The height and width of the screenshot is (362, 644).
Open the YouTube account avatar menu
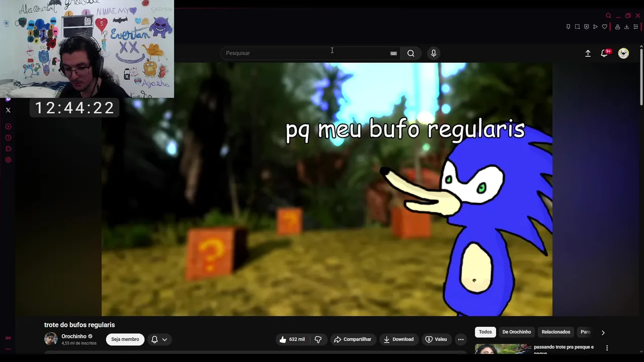[623, 53]
